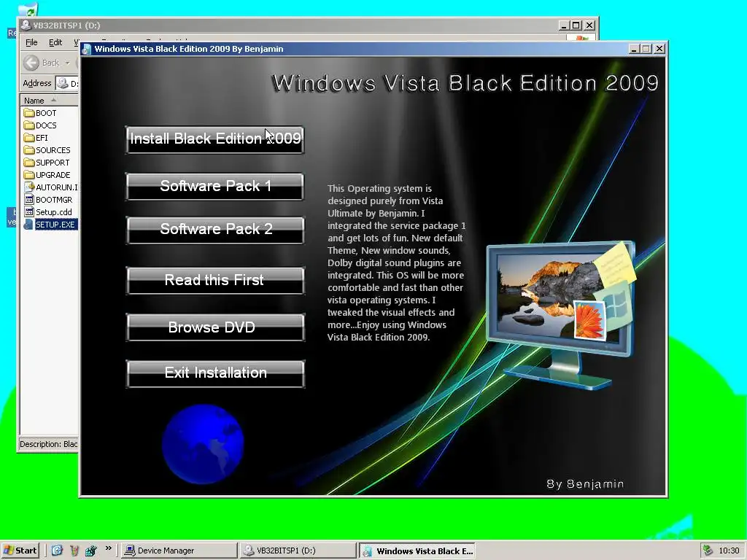Click Install Black Edition 2009 button

click(215, 139)
